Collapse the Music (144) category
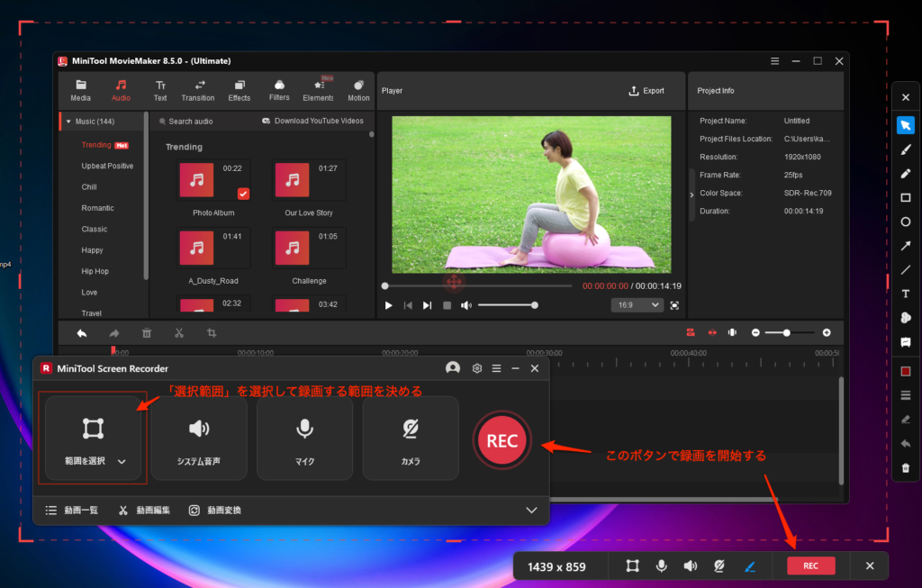Image resolution: width=922 pixels, height=588 pixels. (68, 122)
